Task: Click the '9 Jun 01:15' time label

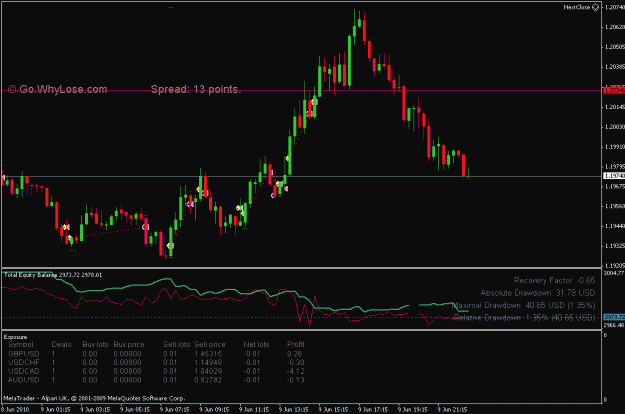Action: [55, 410]
